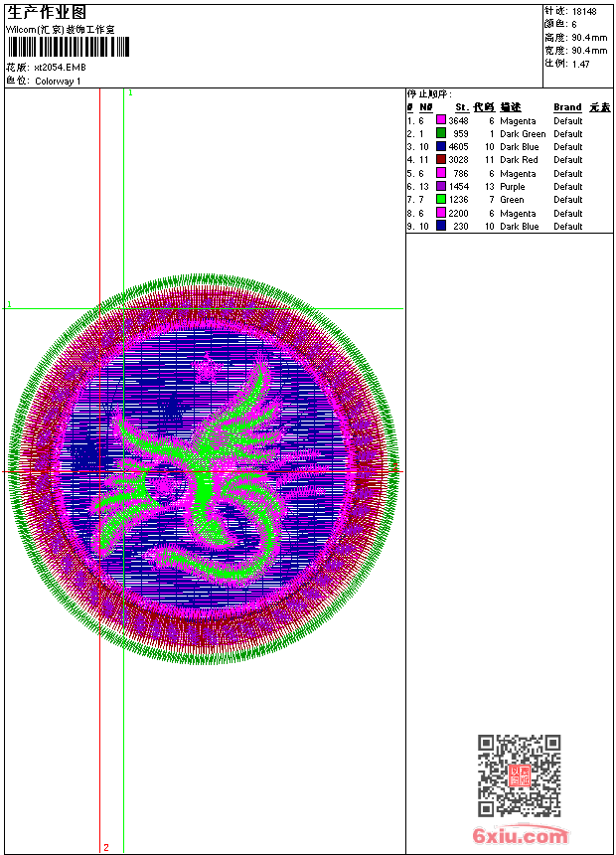Select the Colorway 1 label

pyautogui.click(x=58, y=82)
